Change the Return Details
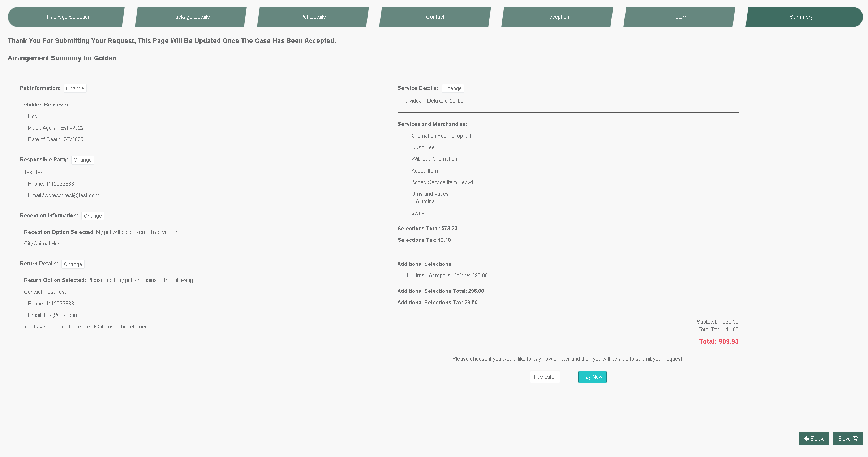This screenshot has width=868, height=457. pos(73,264)
